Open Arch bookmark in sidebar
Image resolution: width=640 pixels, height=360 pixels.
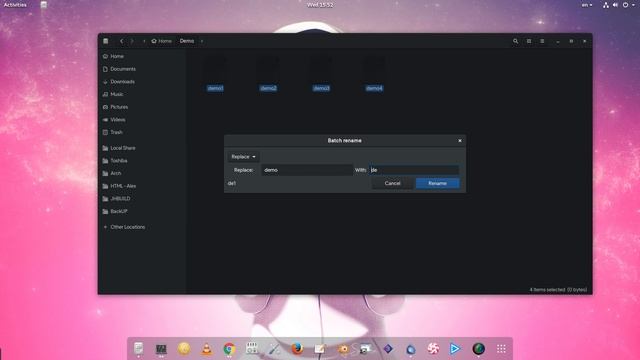pyautogui.click(x=116, y=173)
